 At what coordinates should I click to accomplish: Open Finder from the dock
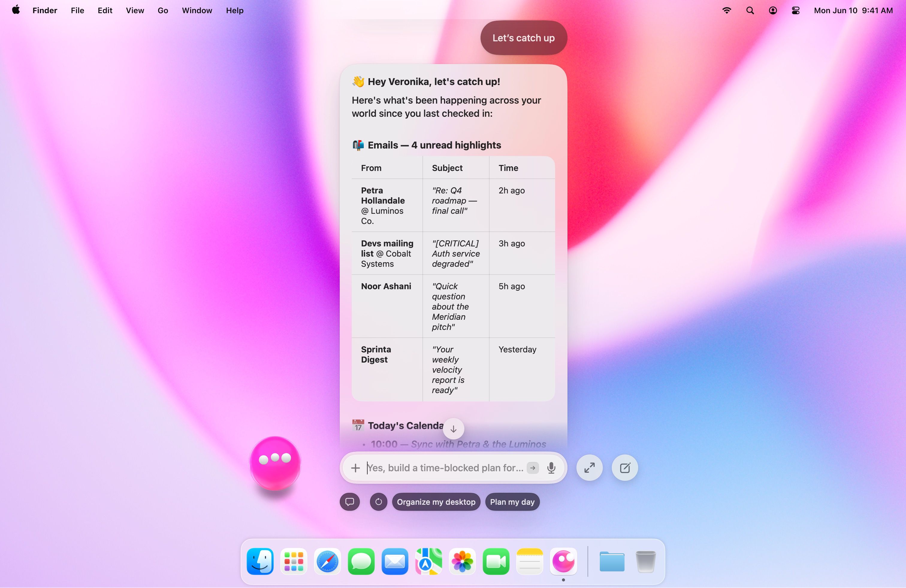(x=260, y=561)
